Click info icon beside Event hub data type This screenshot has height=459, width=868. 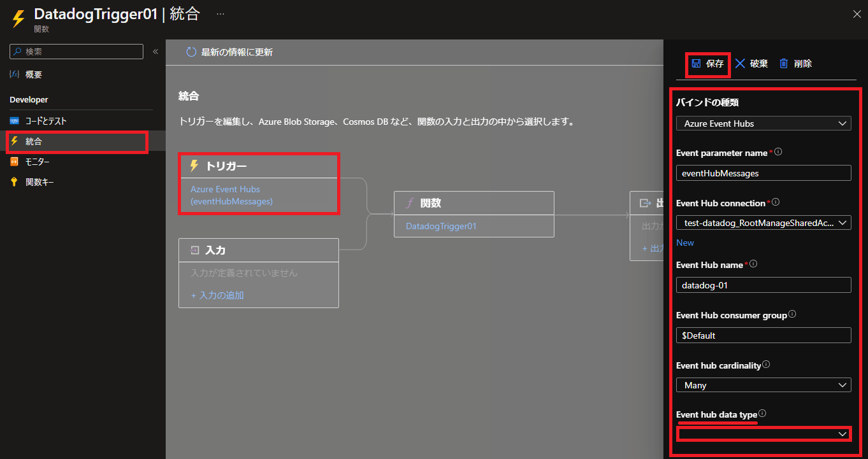[762, 414]
